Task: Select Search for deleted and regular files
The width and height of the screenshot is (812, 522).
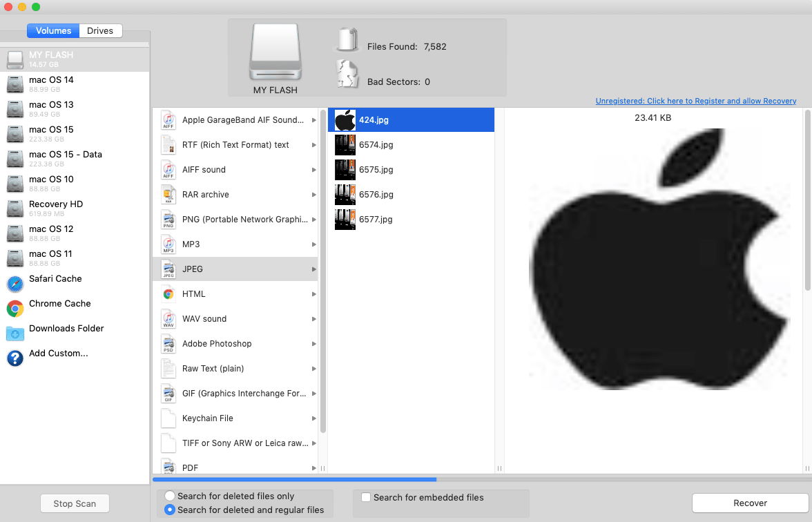Action: pos(169,510)
